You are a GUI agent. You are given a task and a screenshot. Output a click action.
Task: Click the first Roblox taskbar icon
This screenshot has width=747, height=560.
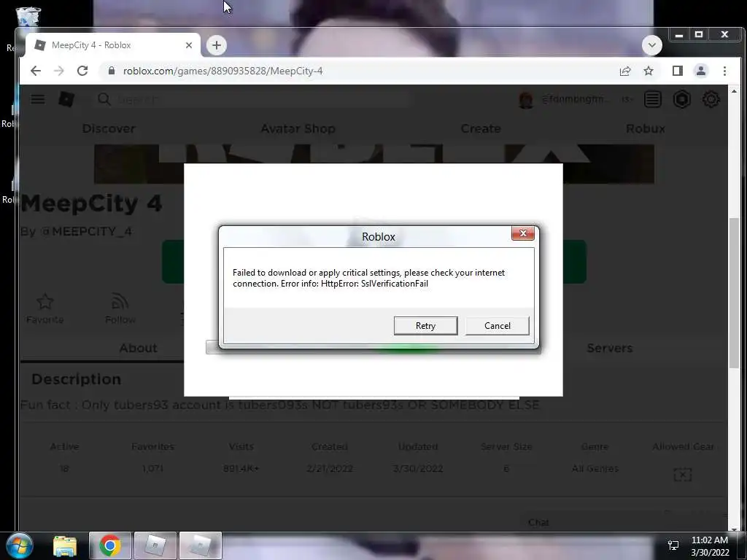[x=155, y=545]
